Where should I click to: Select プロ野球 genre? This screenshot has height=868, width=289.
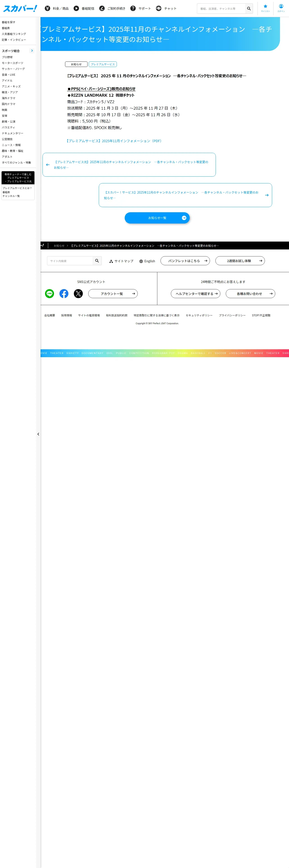[7, 57]
